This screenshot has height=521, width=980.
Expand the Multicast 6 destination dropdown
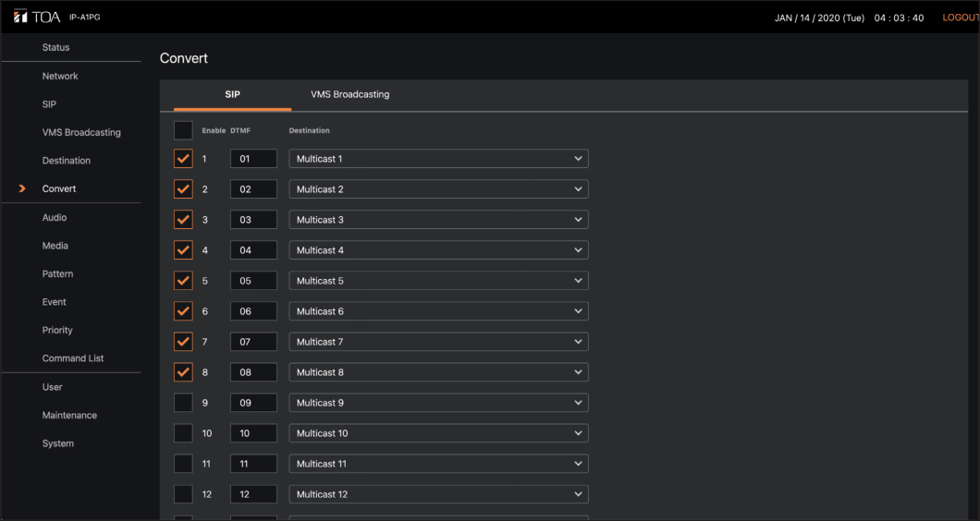coord(438,311)
